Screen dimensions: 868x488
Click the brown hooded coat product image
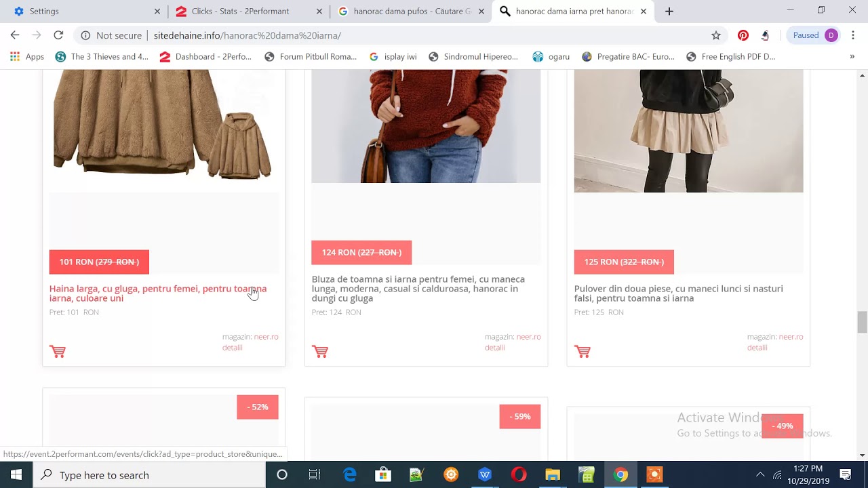tap(164, 125)
